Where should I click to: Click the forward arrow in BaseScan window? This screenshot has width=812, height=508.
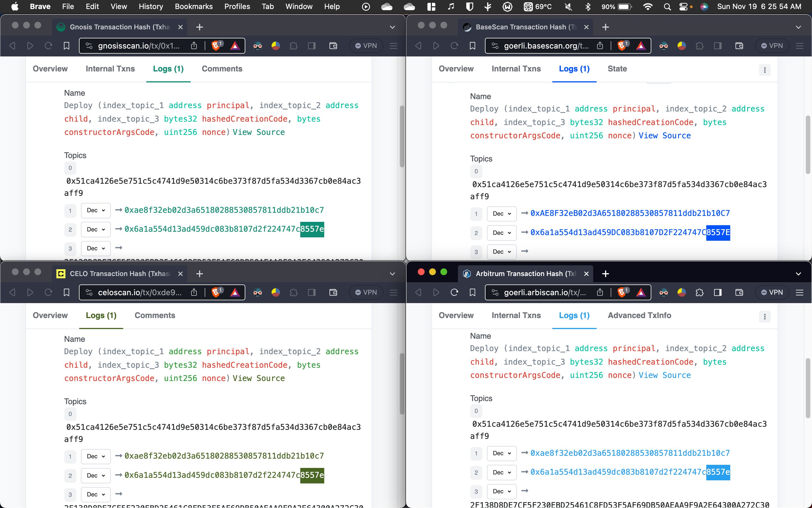click(436, 46)
